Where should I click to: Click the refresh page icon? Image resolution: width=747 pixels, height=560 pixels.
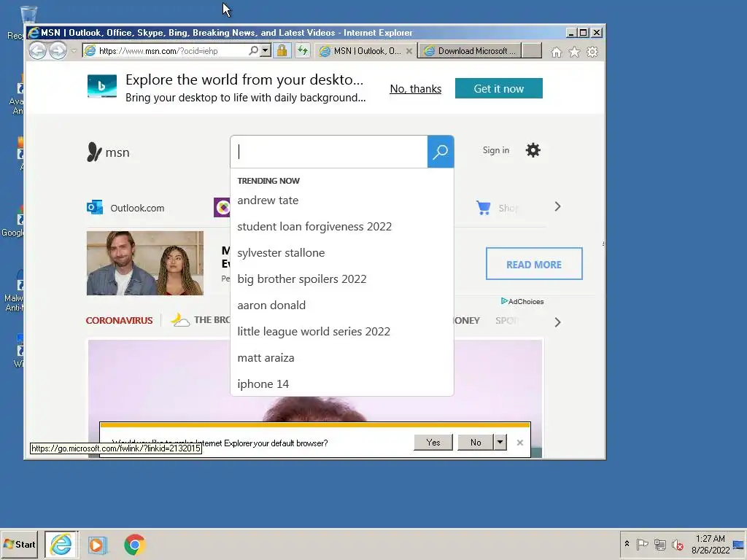tap(303, 50)
